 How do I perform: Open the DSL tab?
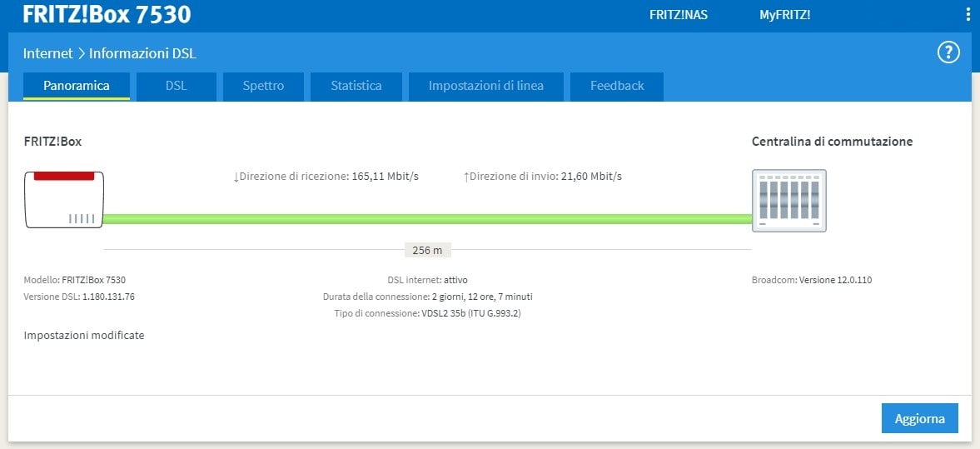(177, 87)
